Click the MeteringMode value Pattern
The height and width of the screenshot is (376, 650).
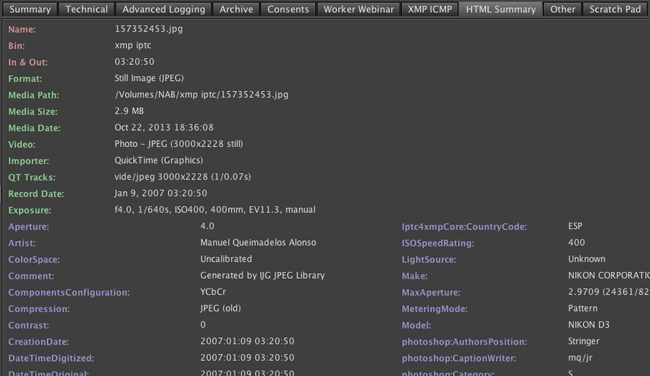(x=582, y=308)
